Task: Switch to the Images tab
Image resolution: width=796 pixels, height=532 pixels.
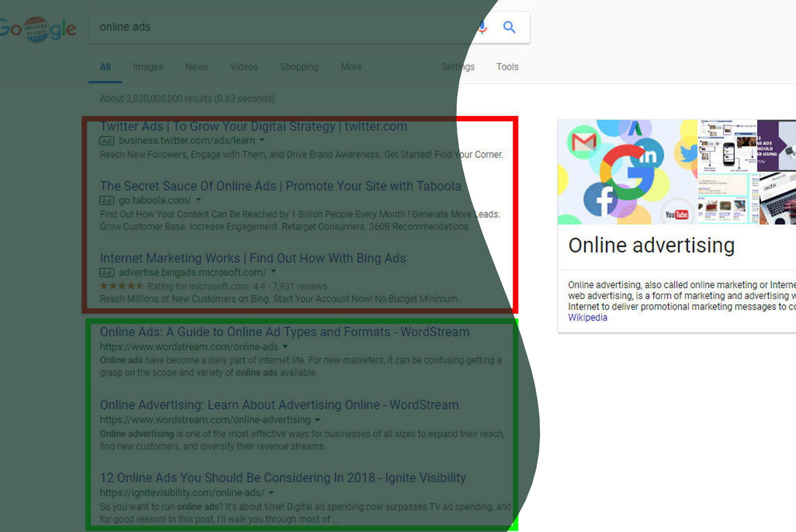Action: point(148,66)
